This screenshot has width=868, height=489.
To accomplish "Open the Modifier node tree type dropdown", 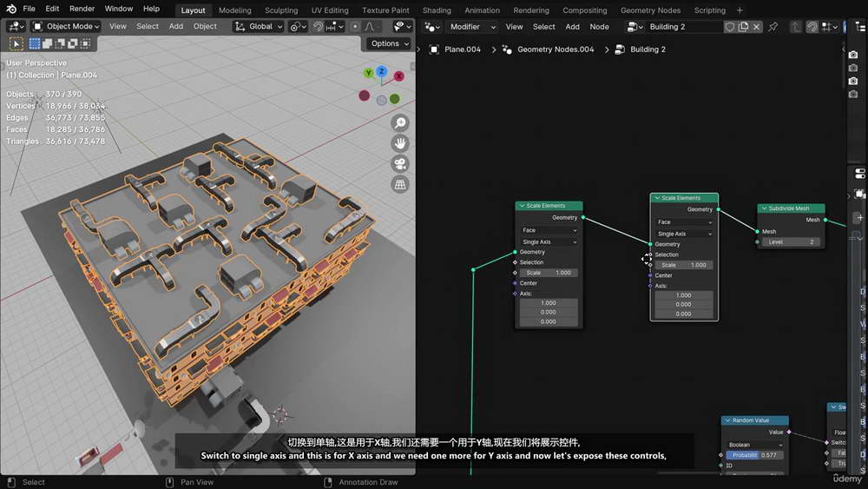I will 471,27.
